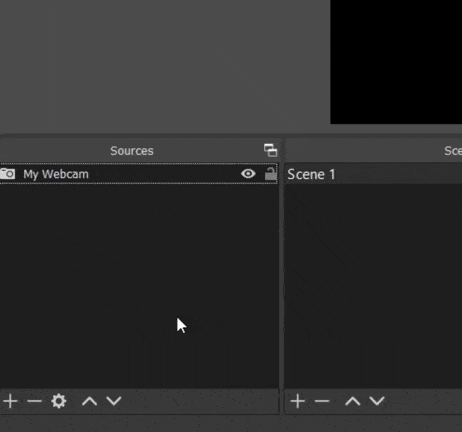Open source properties via gear icon

(x=59, y=401)
